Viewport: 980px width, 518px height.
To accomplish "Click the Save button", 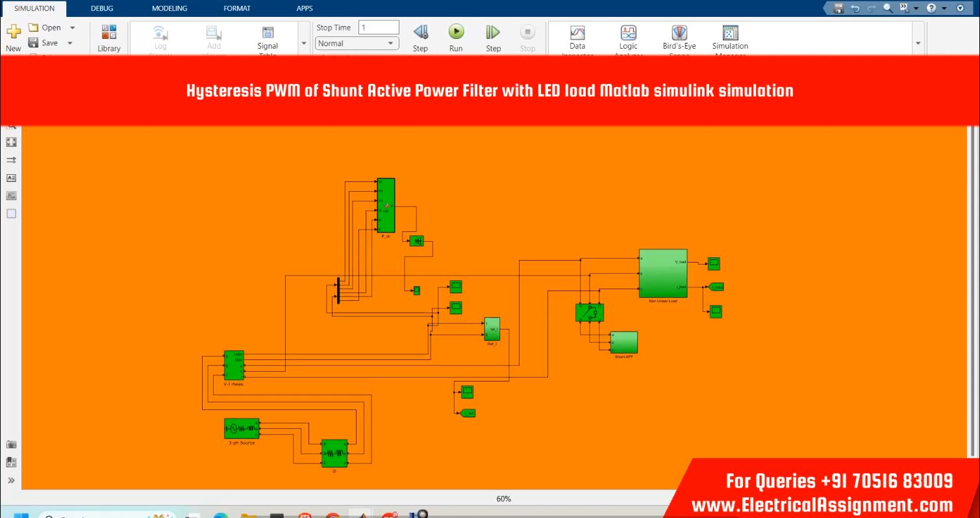I will point(44,43).
